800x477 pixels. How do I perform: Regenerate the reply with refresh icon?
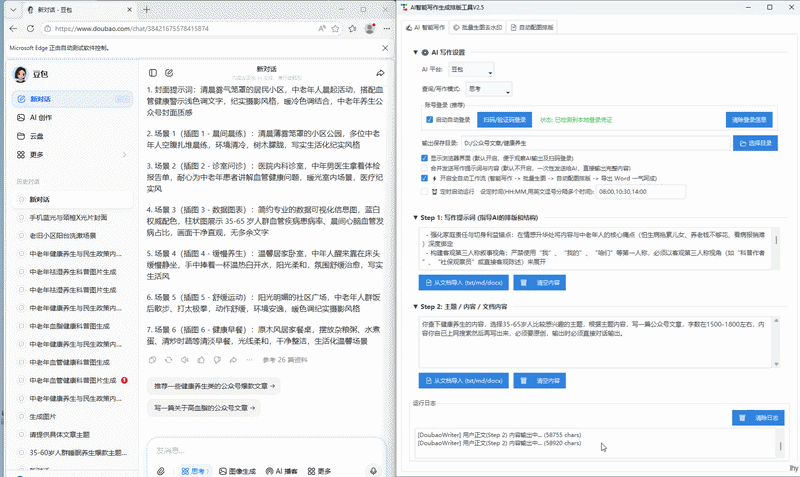[x=168, y=360]
